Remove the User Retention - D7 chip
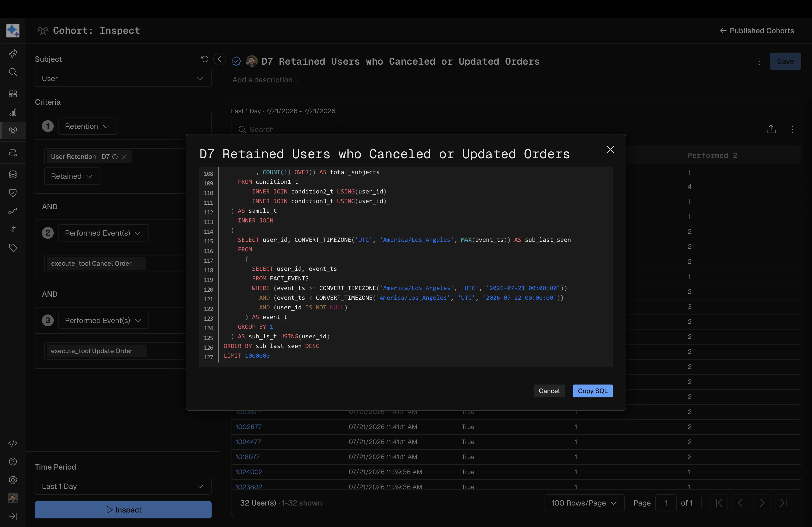Image resolution: width=812 pixels, height=527 pixels. pos(124,156)
